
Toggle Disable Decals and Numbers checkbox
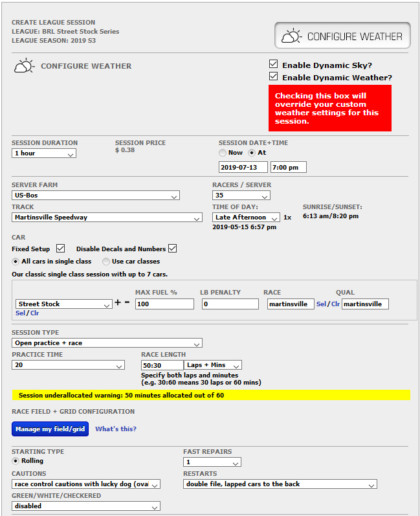(x=173, y=249)
